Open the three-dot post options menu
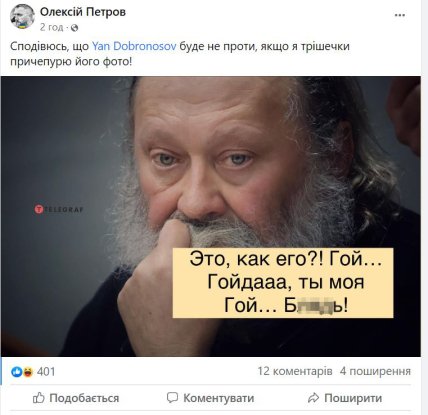Image resolution: width=428 pixels, height=415 pixels. coord(400,15)
